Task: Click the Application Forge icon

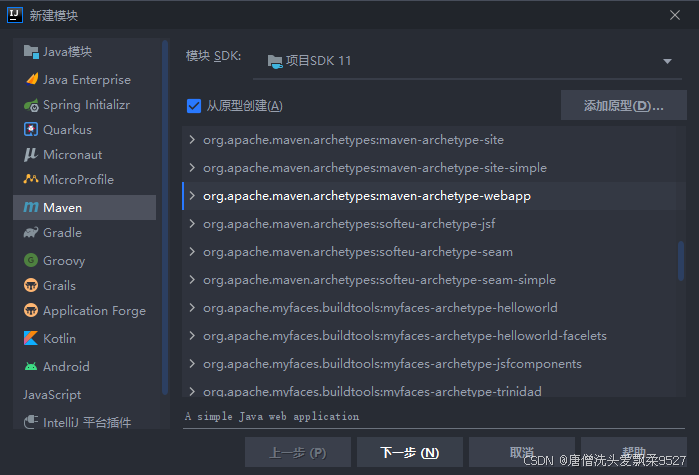Action: [x=31, y=310]
